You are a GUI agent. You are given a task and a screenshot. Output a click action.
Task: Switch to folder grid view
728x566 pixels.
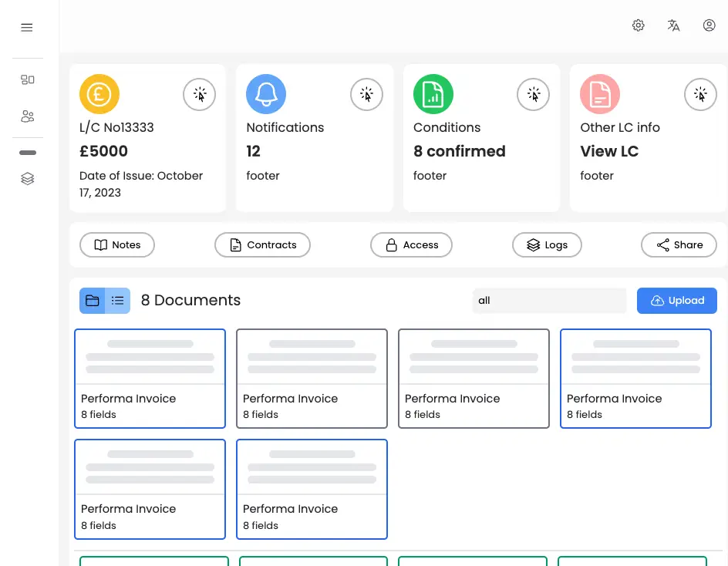point(93,301)
